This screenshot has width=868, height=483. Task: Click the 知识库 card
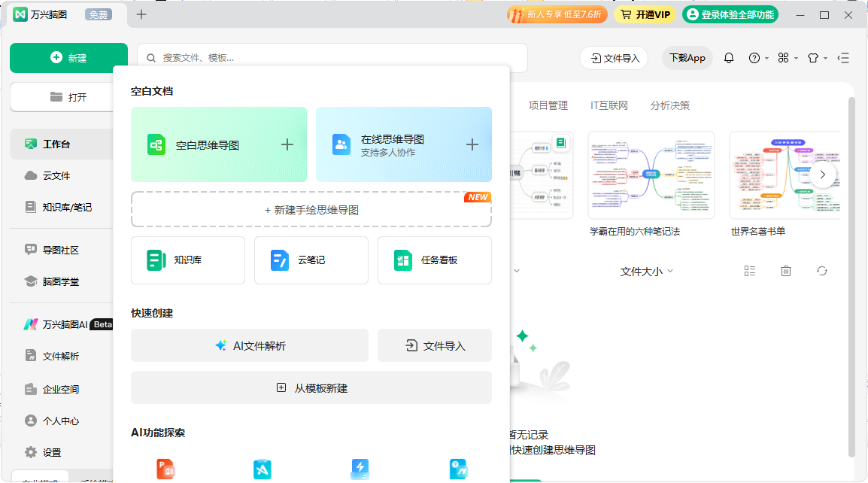187,260
